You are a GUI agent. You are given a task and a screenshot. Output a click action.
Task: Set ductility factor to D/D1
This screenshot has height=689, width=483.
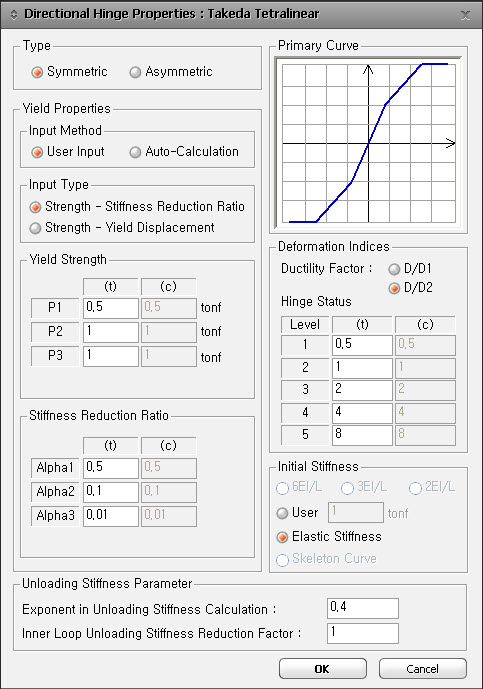pyautogui.click(x=410, y=268)
